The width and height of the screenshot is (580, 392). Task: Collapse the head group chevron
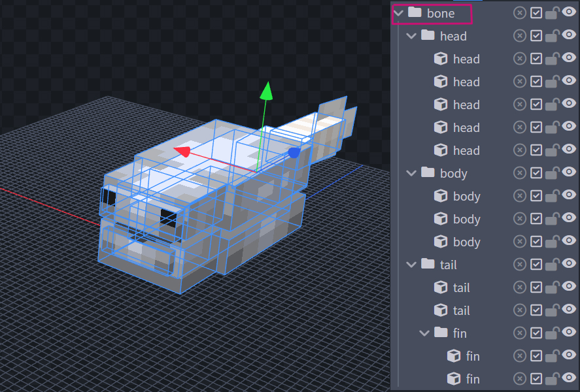(411, 36)
